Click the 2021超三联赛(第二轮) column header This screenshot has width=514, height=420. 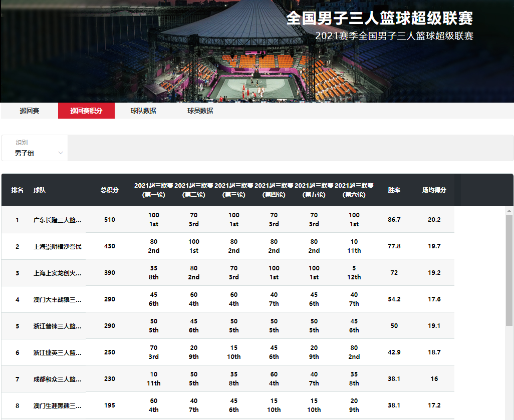(194, 190)
